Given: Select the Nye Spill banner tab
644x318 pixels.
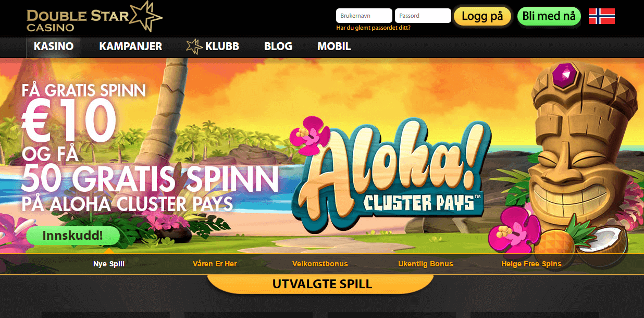Looking at the screenshot, I should (109, 264).
